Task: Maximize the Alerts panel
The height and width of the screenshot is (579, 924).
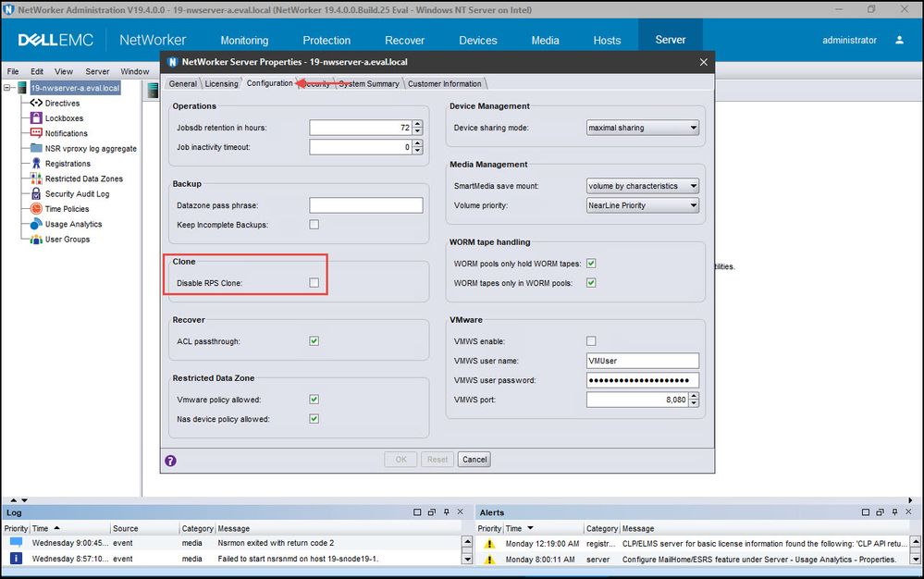Action: (x=866, y=512)
